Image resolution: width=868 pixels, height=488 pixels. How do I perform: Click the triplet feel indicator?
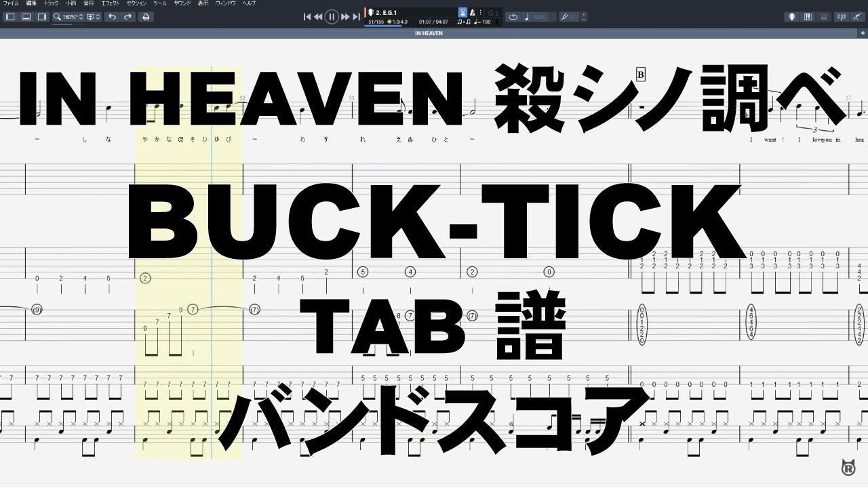coord(465,22)
